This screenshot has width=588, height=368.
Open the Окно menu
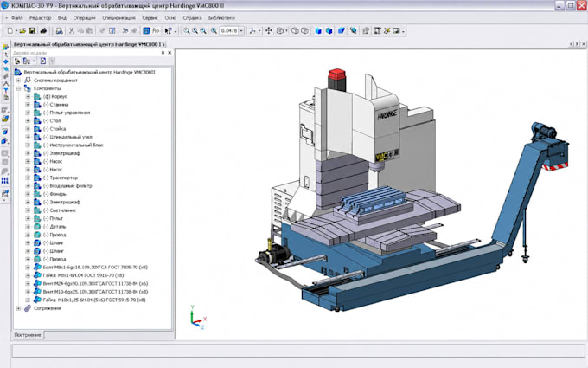pyautogui.click(x=170, y=17)
